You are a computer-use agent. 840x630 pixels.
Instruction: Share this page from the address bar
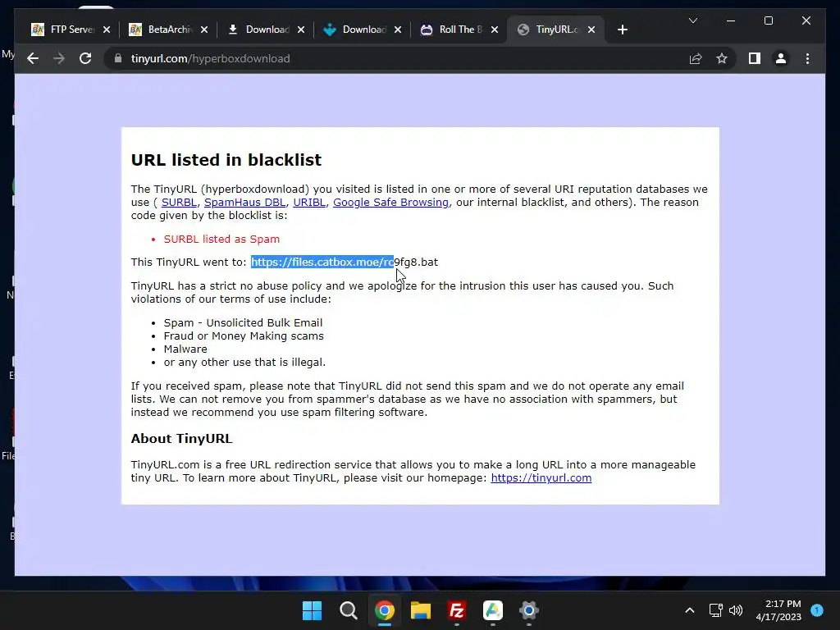(696, 58)
